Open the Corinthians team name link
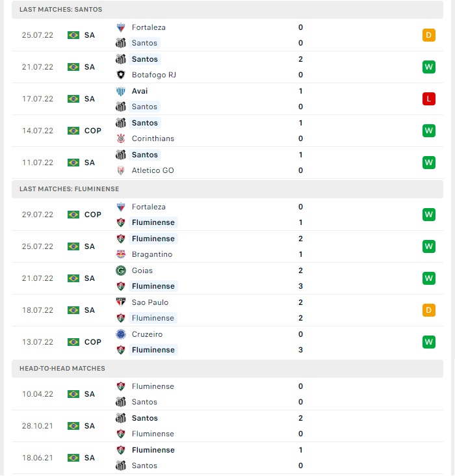455x476 pixels. 153,139
